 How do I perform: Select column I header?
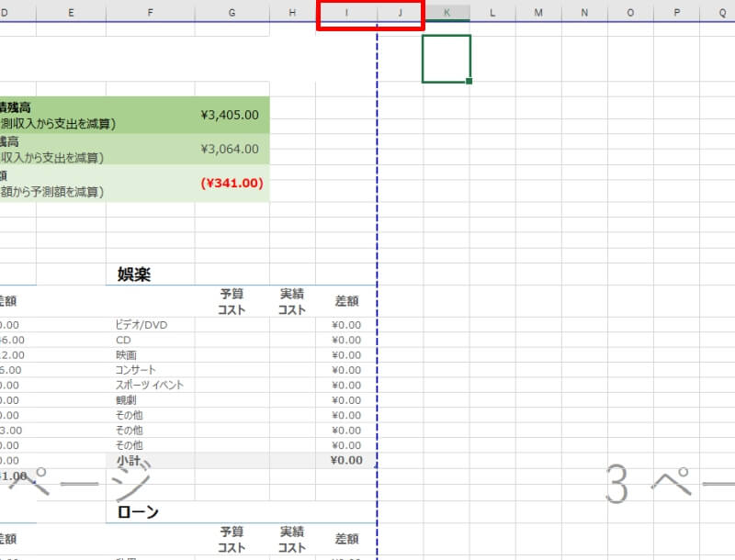pyautogui.click(x=345, y=14)
